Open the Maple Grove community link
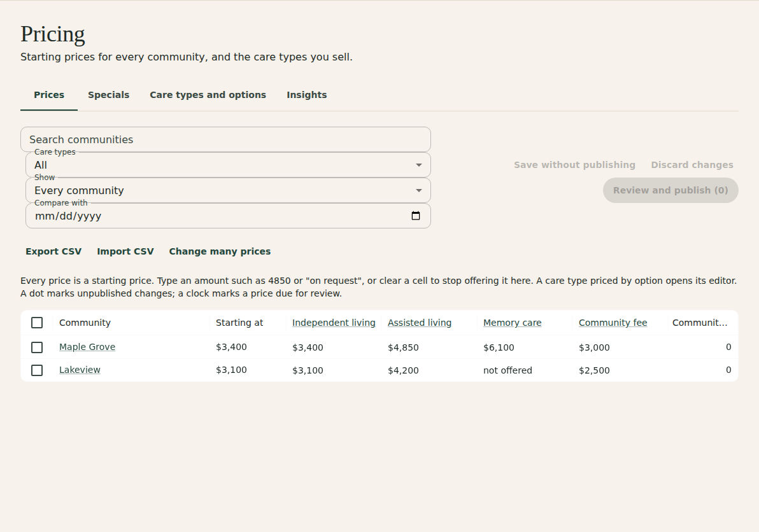This screenshot has width=759, height=532. click(87, 347)
